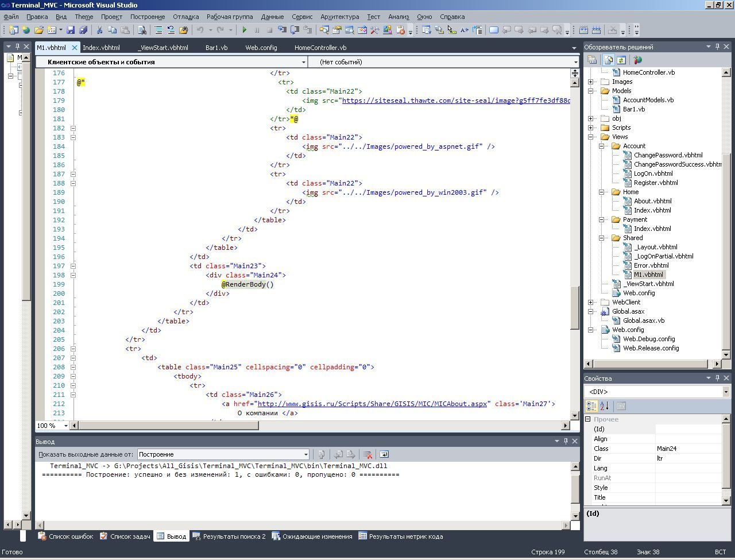Toggle Alphabetical sorting in Properties panel
This screenshot has width=735, height=560.
[x=604, y=406]
